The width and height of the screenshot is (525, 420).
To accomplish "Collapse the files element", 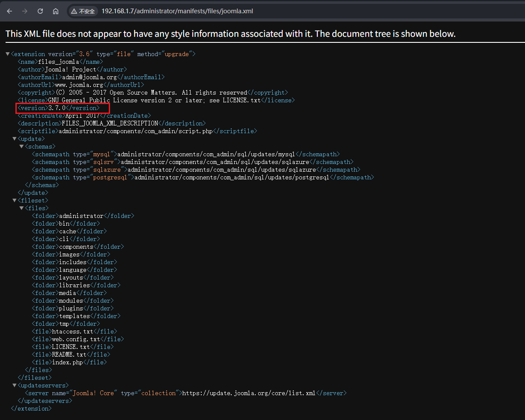I will coord(21,208).
